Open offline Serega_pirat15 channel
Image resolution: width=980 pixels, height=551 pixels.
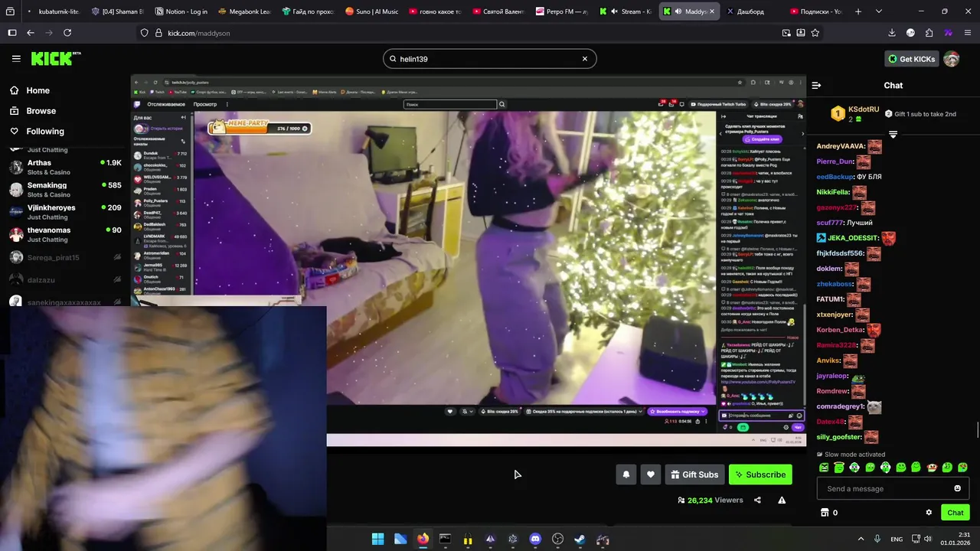65,258
